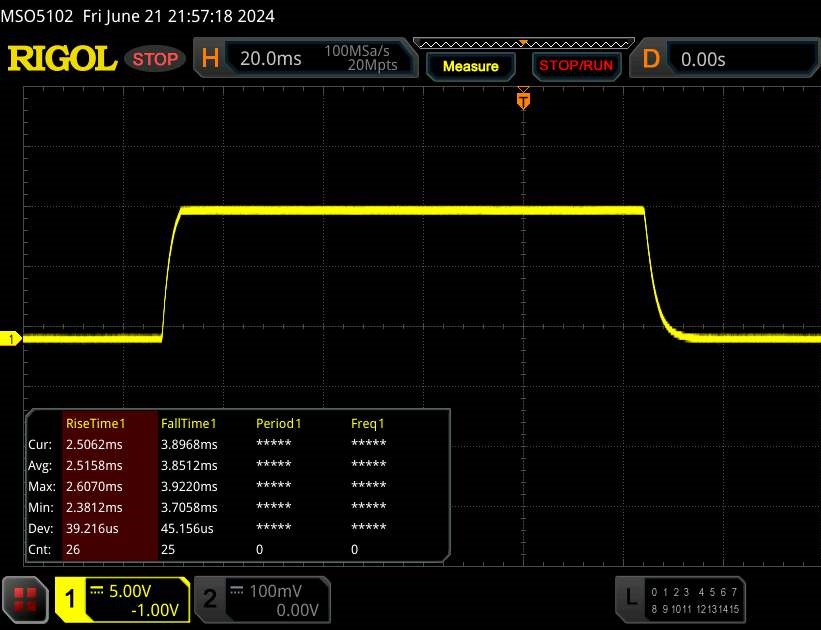This screenshot has width=821, height=630.
Task: Click the waveform memory position bar
Action: [524, 43]
